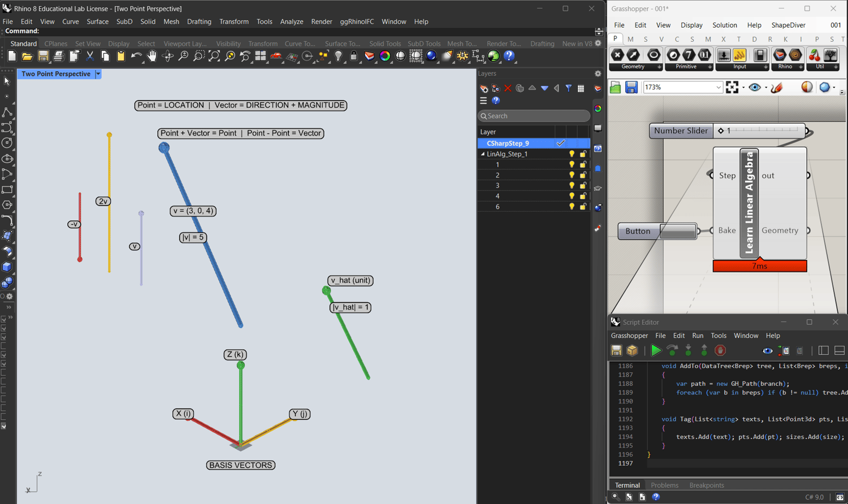Switch to the Problems tab
The width and height of the screenshot is (848, 504).
pos(664,485)
